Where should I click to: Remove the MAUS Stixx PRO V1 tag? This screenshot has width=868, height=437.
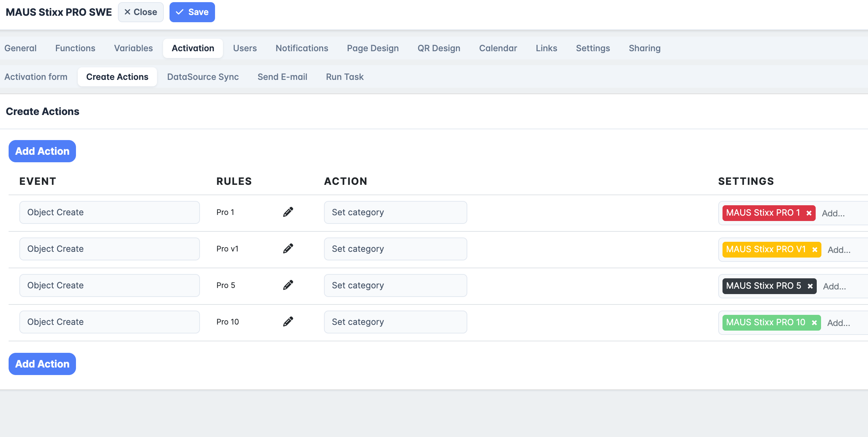[x=815, y=250]
